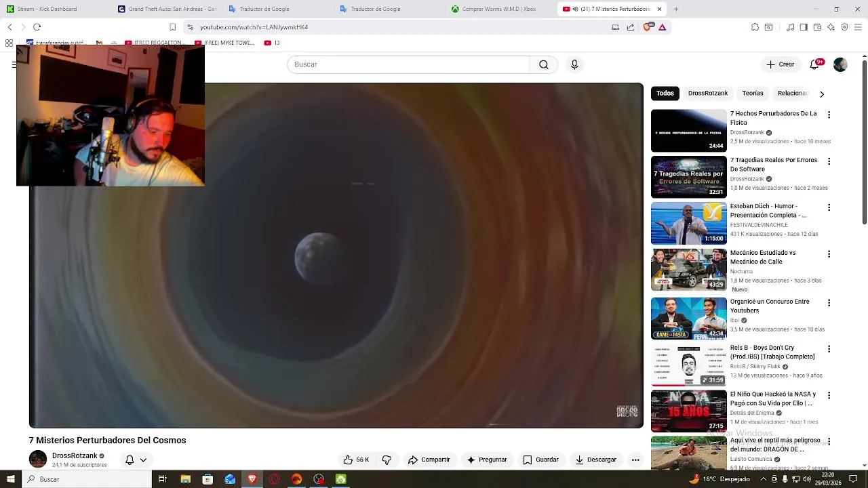
Task: Open options menu for Esteban Düch video
Action: click(829, 207)
